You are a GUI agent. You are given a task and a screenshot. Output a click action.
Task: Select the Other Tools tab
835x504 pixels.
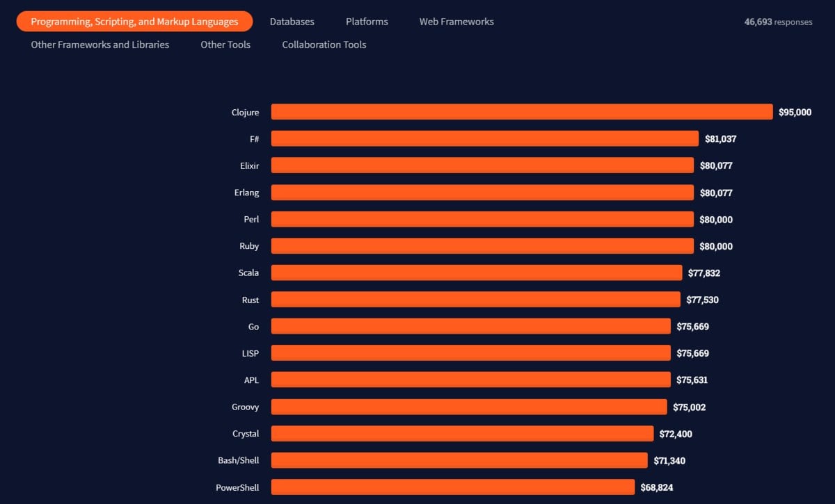tap(225, 44)
